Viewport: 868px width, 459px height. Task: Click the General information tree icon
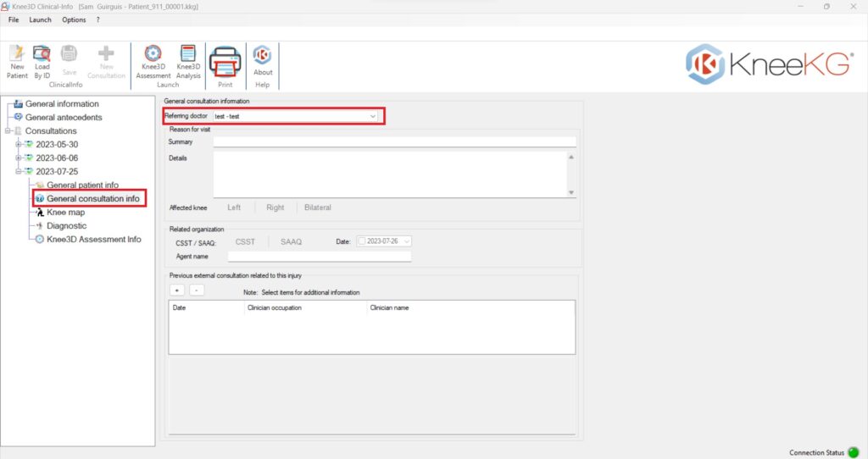19,103
